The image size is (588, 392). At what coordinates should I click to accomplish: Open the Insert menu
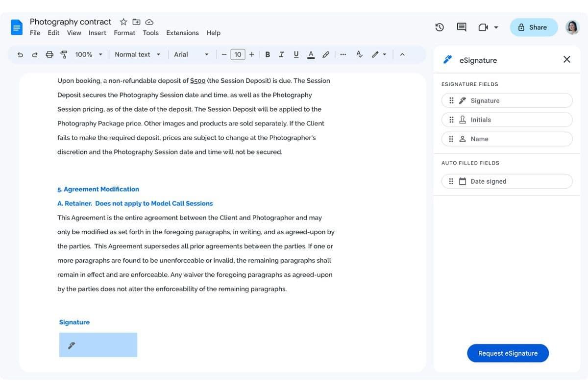(97, 33)
